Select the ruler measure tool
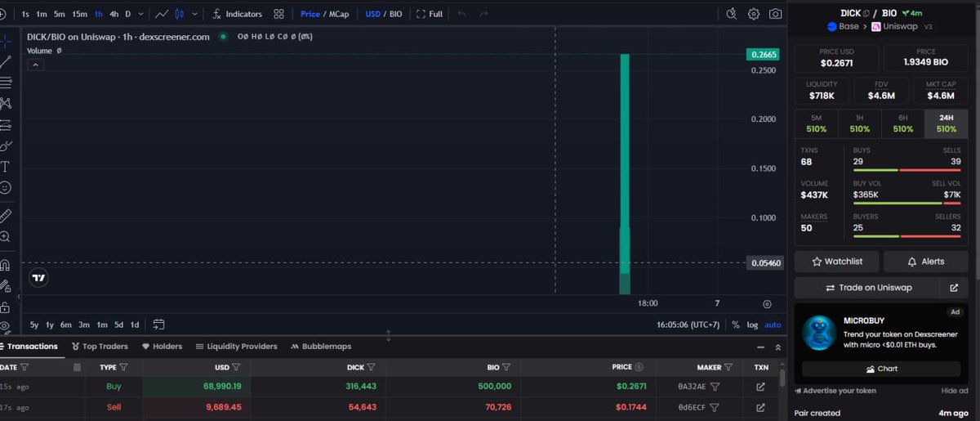The width and height of the screenshot is (980, 421). [5, 216]
